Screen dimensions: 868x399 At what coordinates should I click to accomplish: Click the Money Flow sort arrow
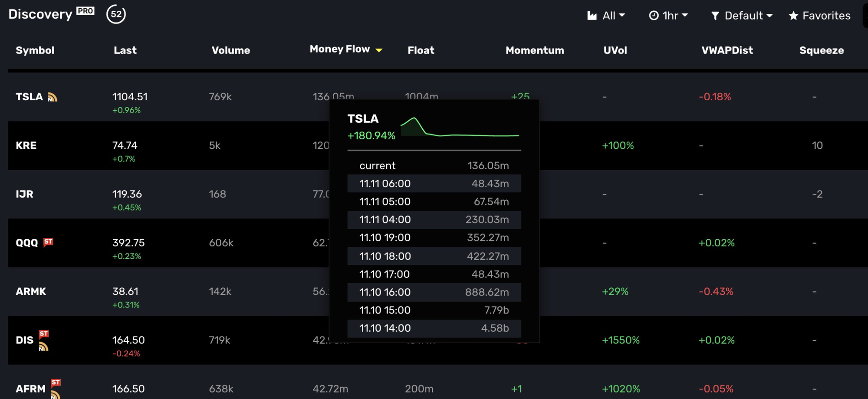[x=379, y=50]
